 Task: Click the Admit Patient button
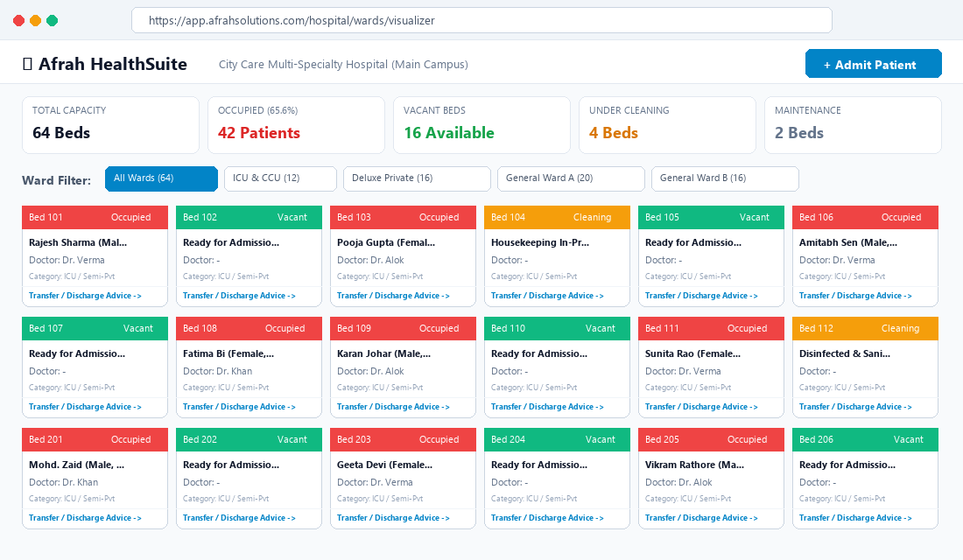pyautogui.click(x=874, y=64)
